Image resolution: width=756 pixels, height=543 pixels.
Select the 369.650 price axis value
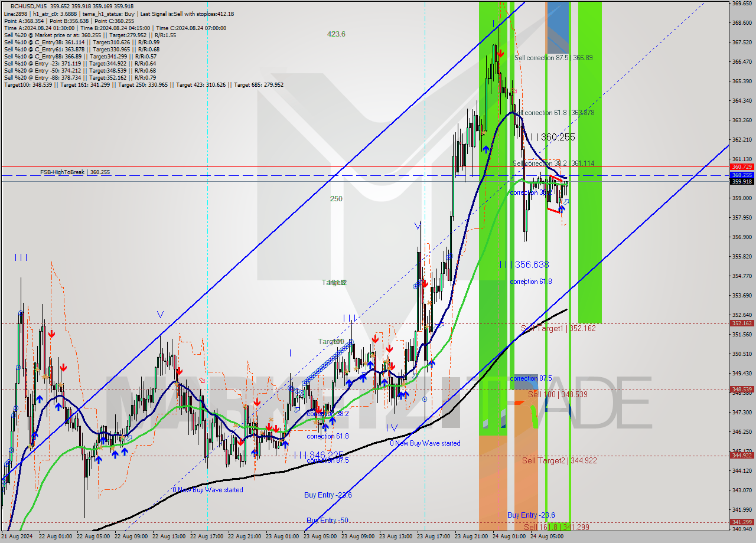742,4
